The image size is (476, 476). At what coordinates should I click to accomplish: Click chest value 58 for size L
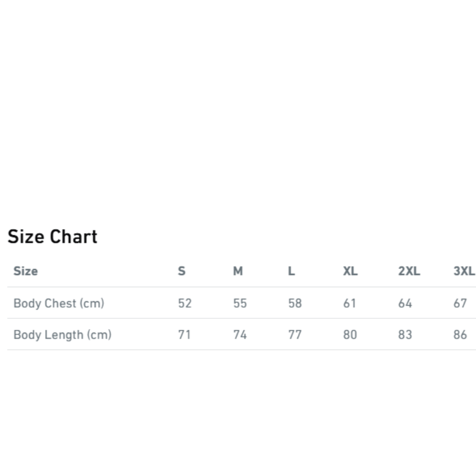pos(295,303)
